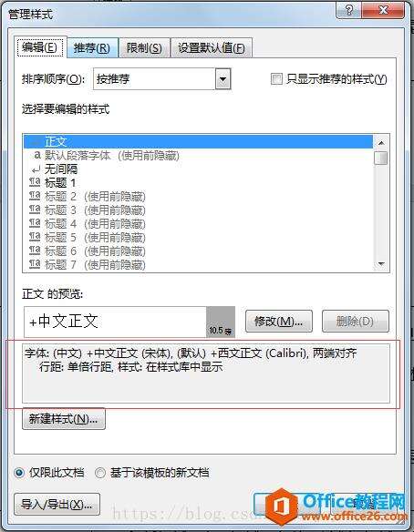Click the scroll down arrow in styles list
Image resolution: width=414 pixels, height=532 pixels.
pyautogui.click(x=381, y=264)
